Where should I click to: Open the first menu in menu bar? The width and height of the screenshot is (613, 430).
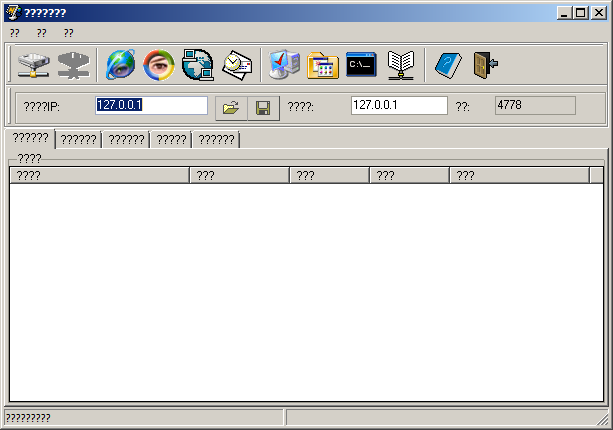coord(15,33)
